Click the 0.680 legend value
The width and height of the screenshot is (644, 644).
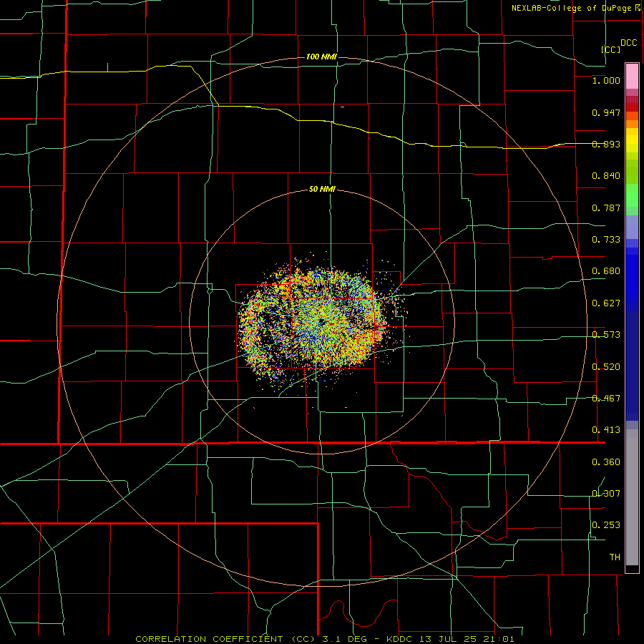[606, 271]
